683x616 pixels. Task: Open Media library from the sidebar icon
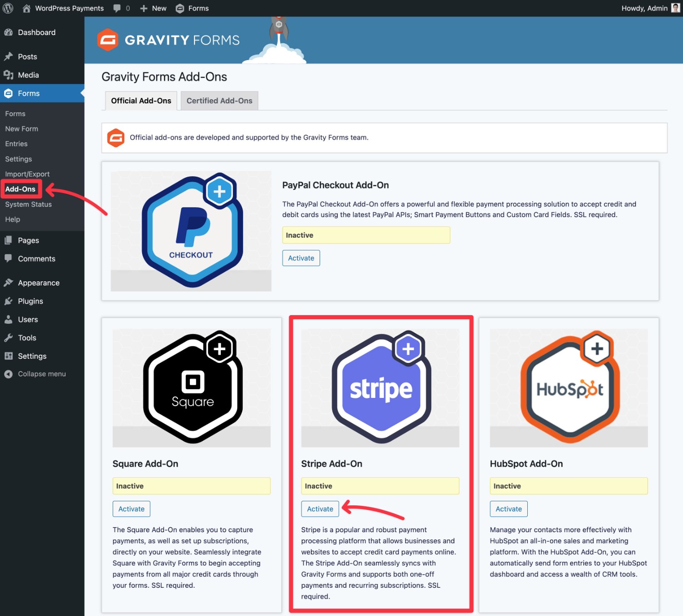tap(8, 75)
